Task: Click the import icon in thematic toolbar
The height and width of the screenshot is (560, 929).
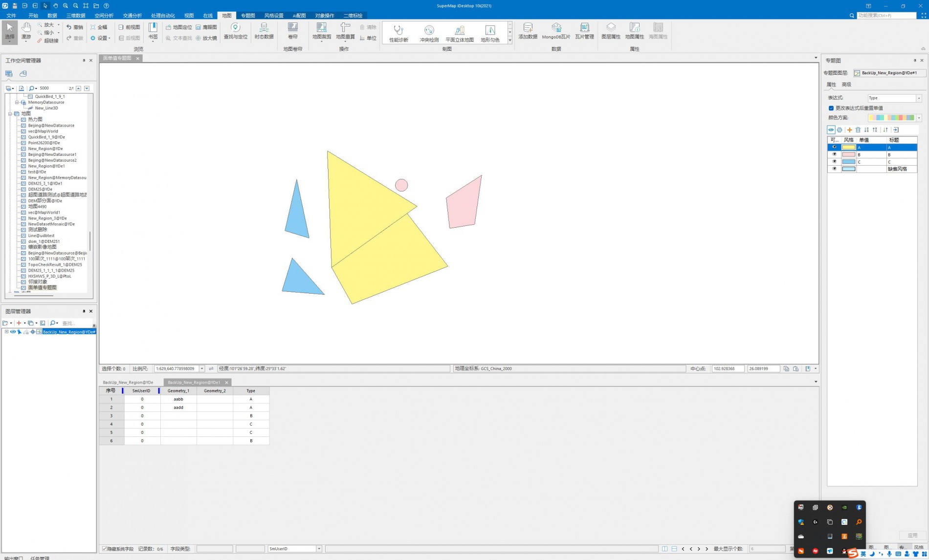Action: 896,130
